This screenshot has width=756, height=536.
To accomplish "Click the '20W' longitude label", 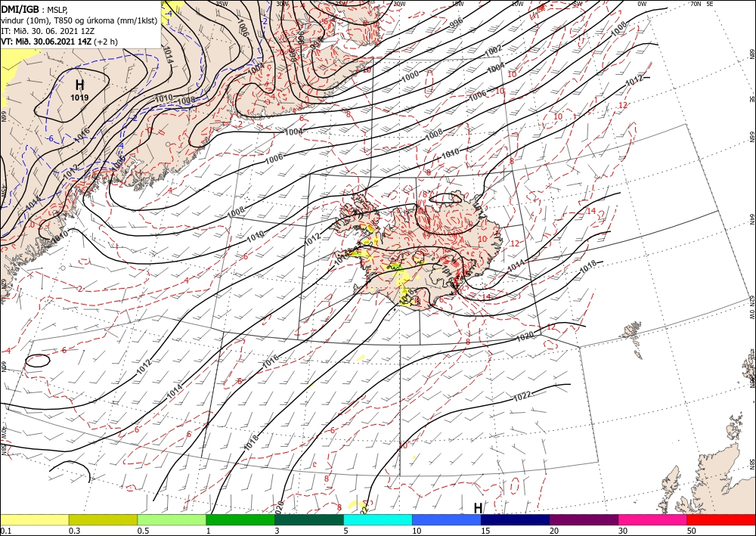I will [x=398, y=3].
